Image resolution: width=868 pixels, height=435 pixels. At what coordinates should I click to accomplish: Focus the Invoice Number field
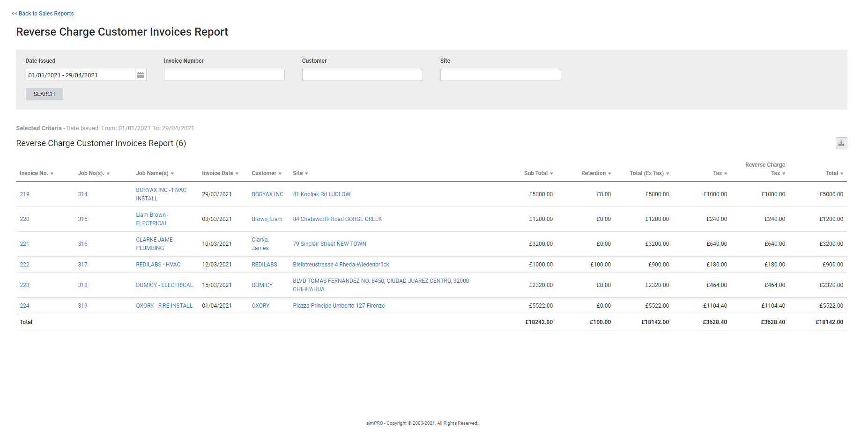(224, 75)
